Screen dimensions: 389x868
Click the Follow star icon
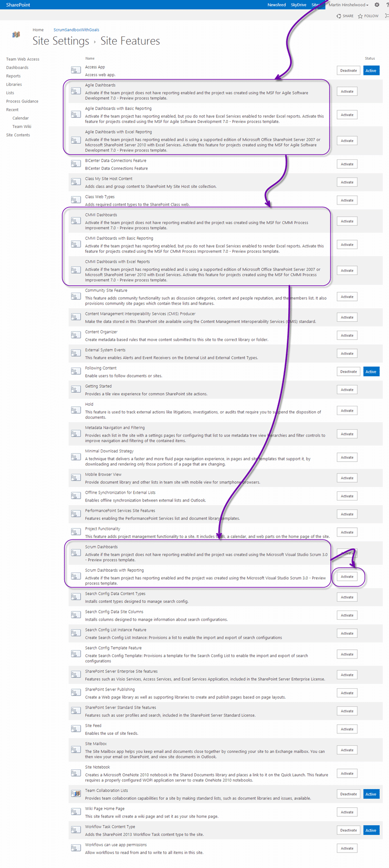(360, 16)
